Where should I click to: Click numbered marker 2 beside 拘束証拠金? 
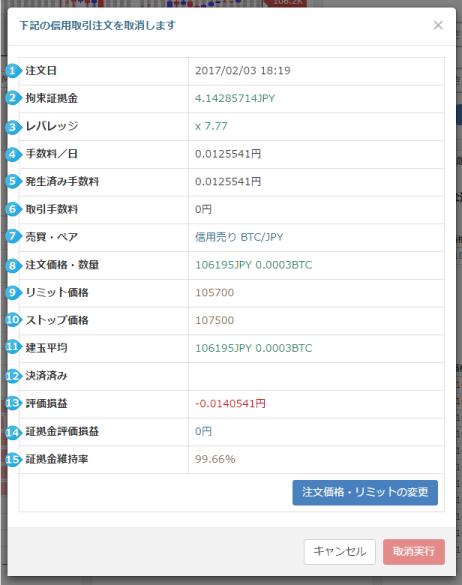pos(13,98)
